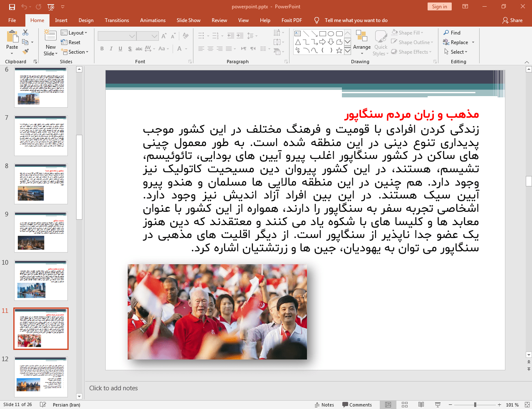This screenshot has height=409, width=532.
Task: Click Tell me what you want to do
Action: 356,20
